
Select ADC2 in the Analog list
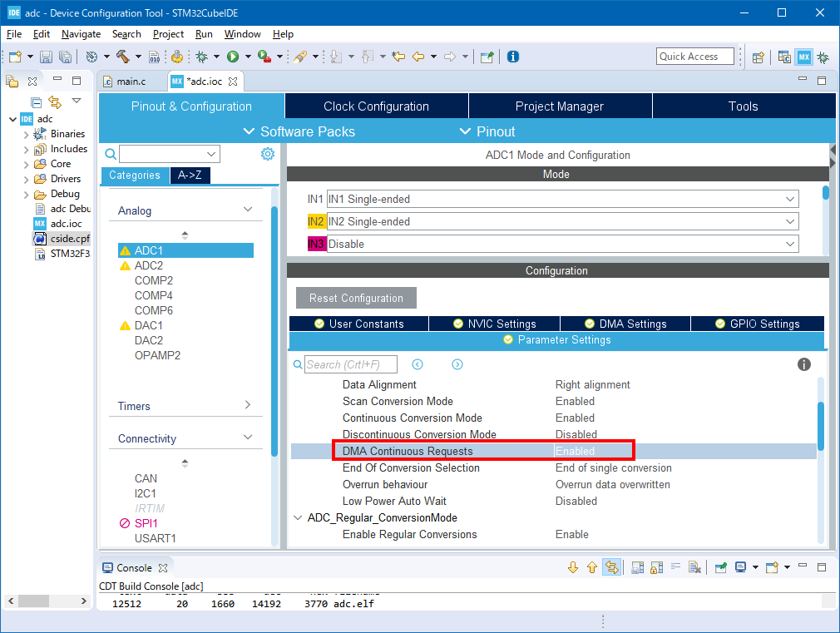click(148, 265)
